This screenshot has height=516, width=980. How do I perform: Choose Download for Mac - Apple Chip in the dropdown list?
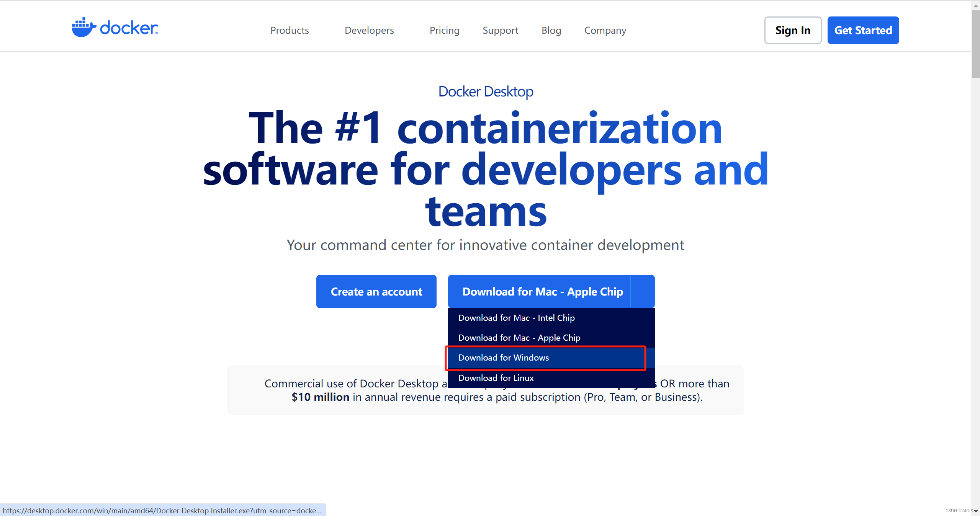pyautogui.click(x=551, y=338)
